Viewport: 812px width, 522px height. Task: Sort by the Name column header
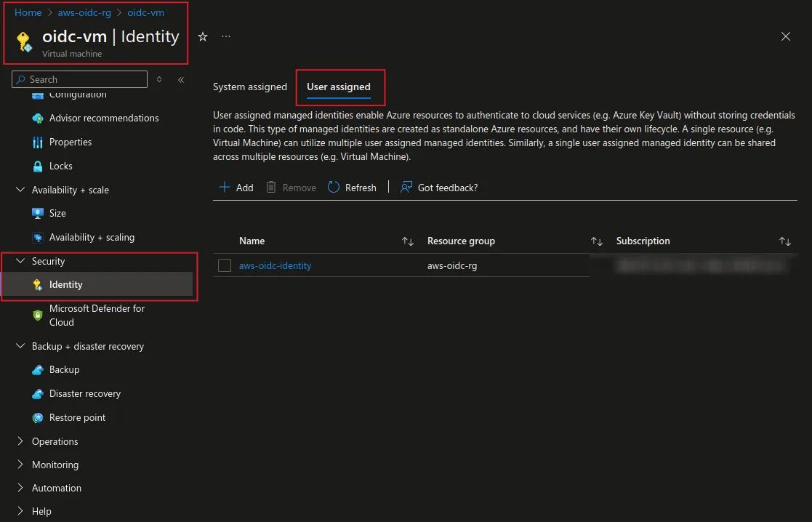[252, 241]
